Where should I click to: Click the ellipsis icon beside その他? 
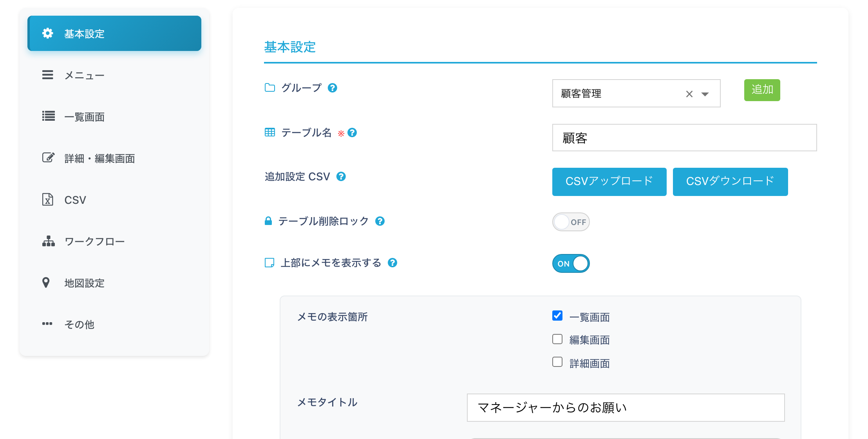click(x=47, y=323)
